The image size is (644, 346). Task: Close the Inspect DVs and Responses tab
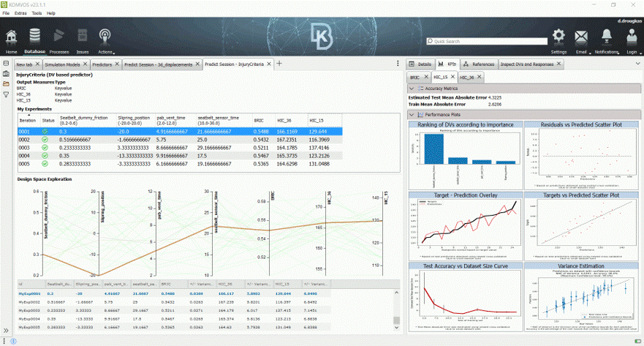pos(558,64)
